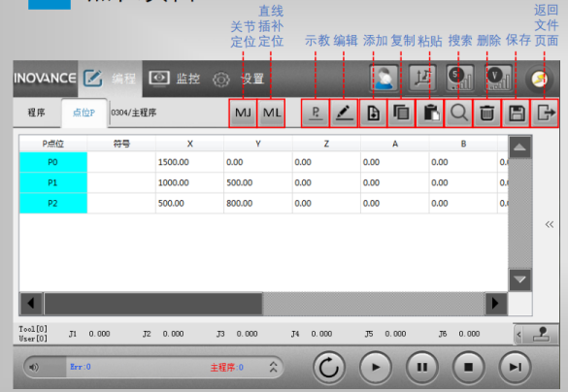Delete with the trash bin icon
The height and width of the screenshot is (392, 568).
click(x=486, y=113)
